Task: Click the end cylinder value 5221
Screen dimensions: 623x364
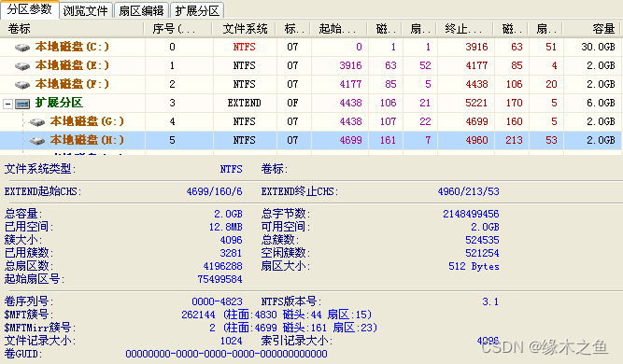Action: click(x=476, y=103)
